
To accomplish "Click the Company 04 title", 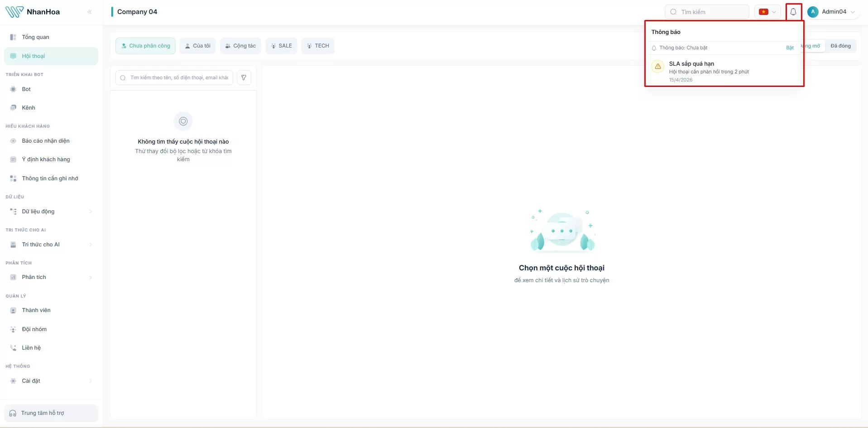I will pos(137,12).
